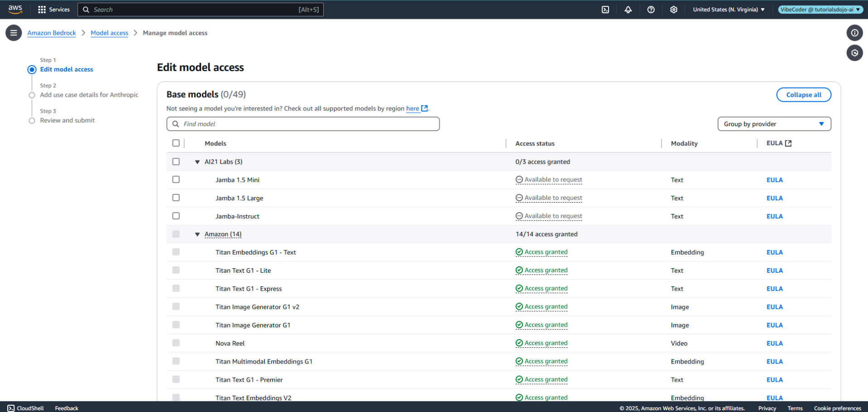Open EULA link for Jamba 1.5 Large
The image size is (868, 412).
click(x=774, y=198)
